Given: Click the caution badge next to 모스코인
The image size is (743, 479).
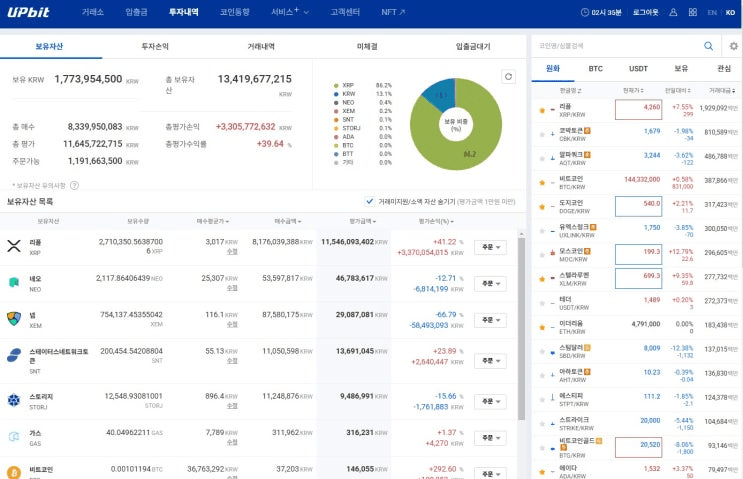Looking at the screenshot, I should (588, 251).
